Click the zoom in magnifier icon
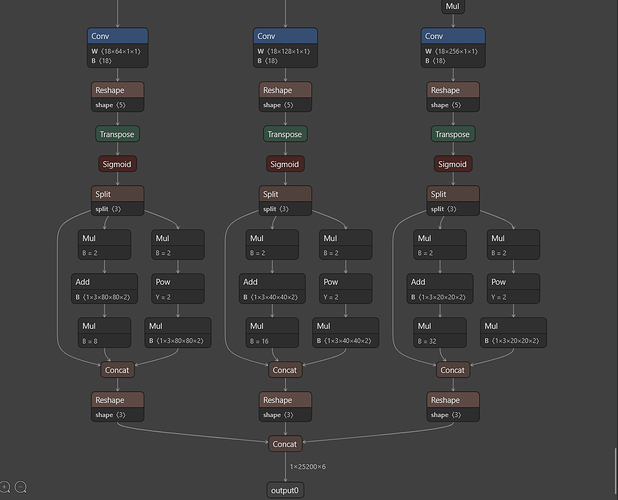 pos(7,488)
